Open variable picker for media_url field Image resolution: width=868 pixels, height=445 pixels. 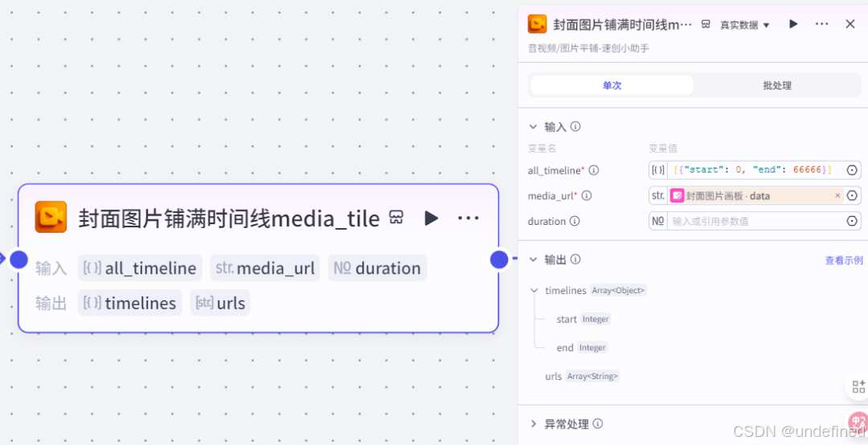tap(852, 195)
